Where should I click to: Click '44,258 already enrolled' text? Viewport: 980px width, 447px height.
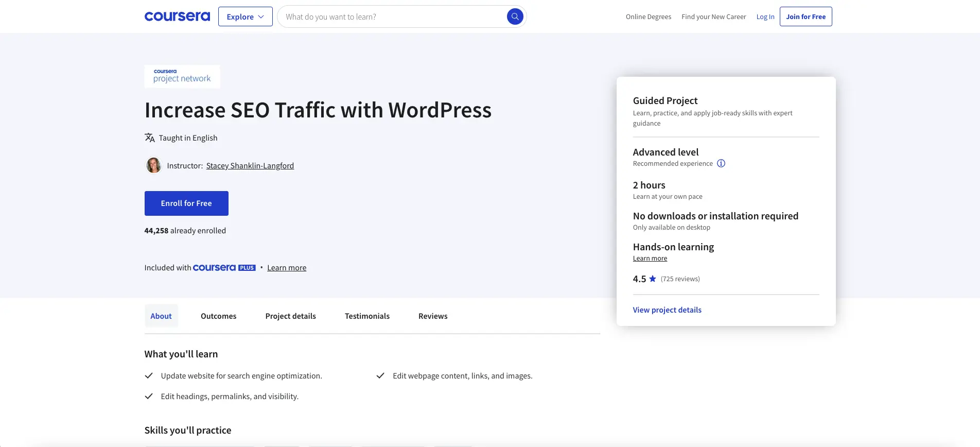[185, 231]
